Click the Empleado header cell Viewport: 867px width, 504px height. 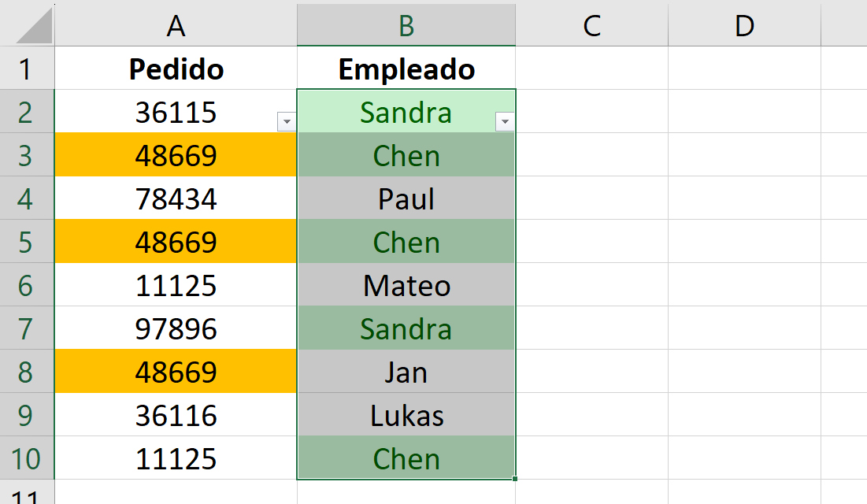(x=406, y=69)
